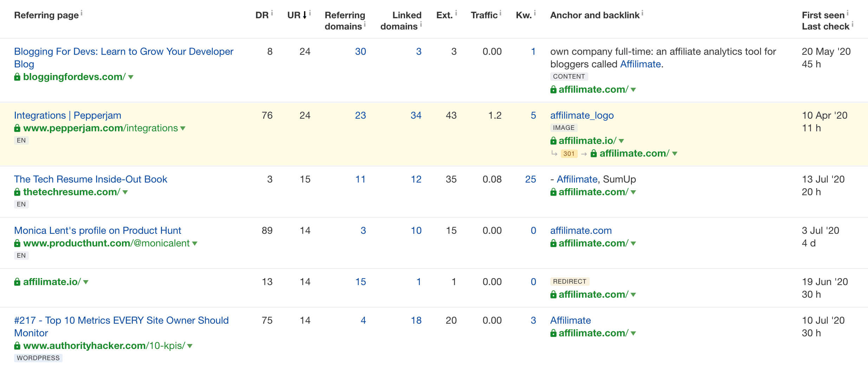Click info icon beside Traffic header
Image resolution: width=868 pixels, height=370 pixels.
click(x=500, y=13)
